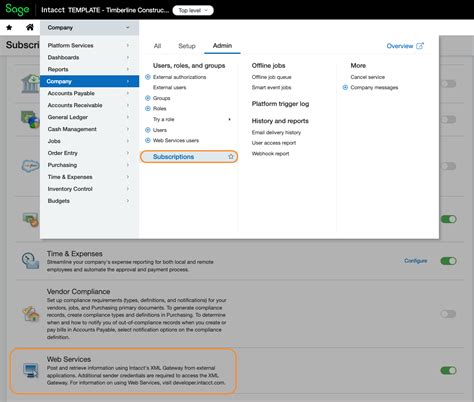
Task: Click plus icon next to Roles
Action: click(x=148, y=108)
